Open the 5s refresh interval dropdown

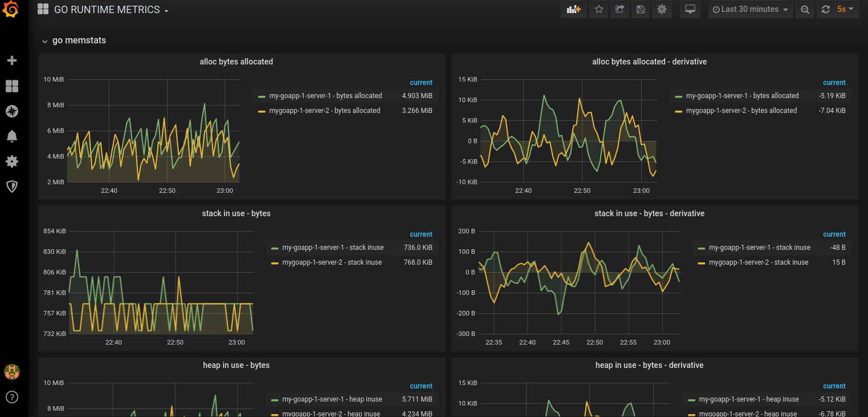(x=846, y=9)
